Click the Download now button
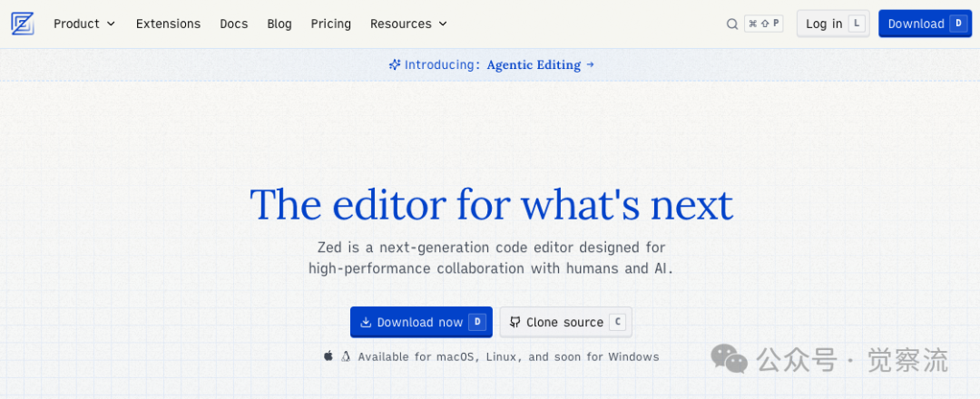980x399 pixels. pyautogui.click(x=421, y=322)
